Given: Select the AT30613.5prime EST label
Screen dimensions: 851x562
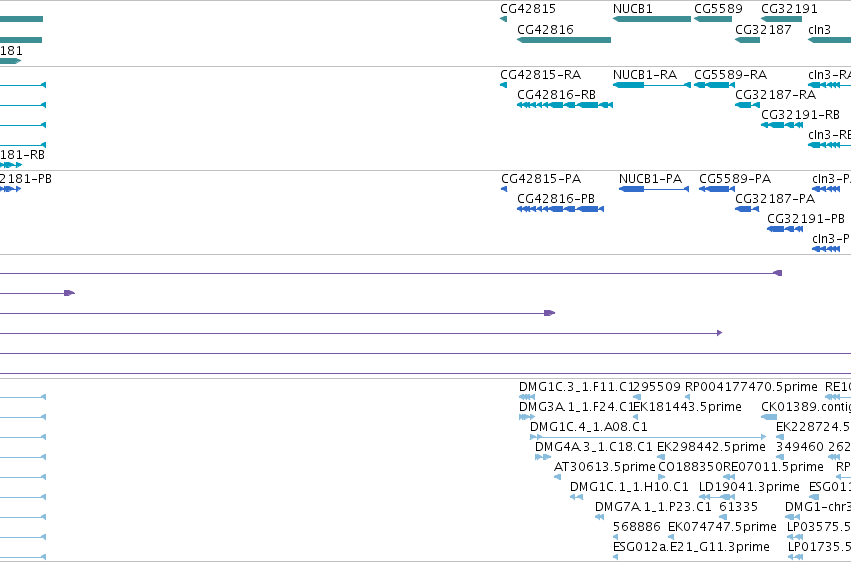Looking at the screenshot, I should pyautogui.click(x=605, y=467).
